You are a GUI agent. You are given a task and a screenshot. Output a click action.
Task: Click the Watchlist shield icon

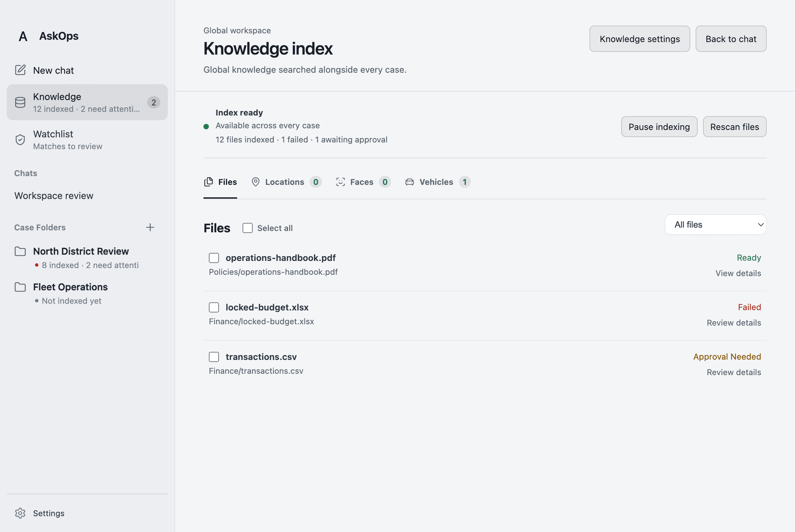pos(20,139)
